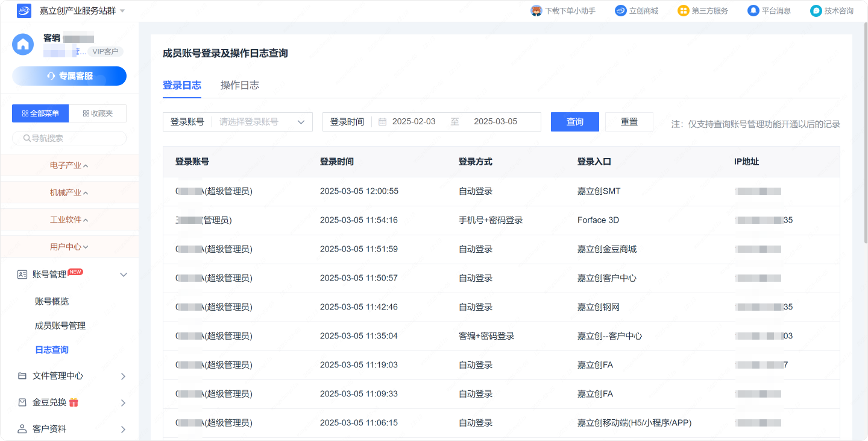Click the magnifier icon in 导航搜索
Image resolution: width=868 pixels, height=441 pixels.
(x=27, y=138)
